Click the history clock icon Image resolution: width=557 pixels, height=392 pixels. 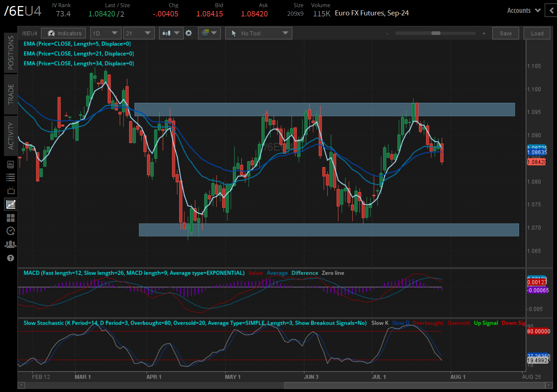[10, 231]
